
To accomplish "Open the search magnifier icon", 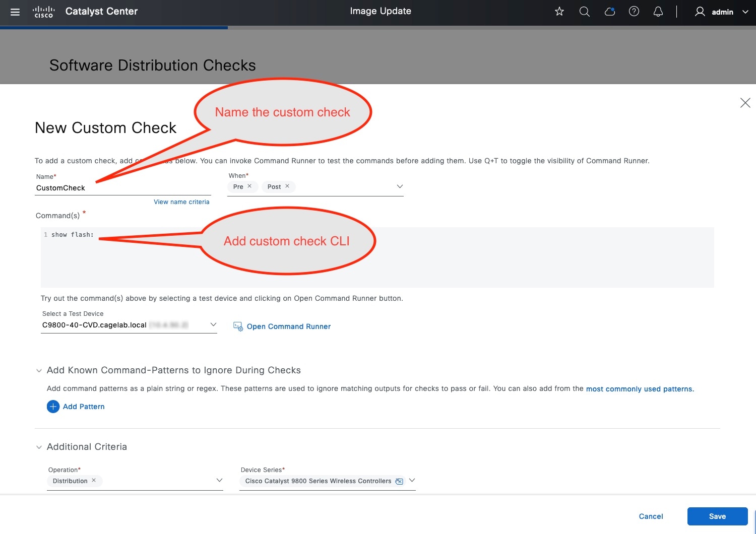I will pos(585,12).
